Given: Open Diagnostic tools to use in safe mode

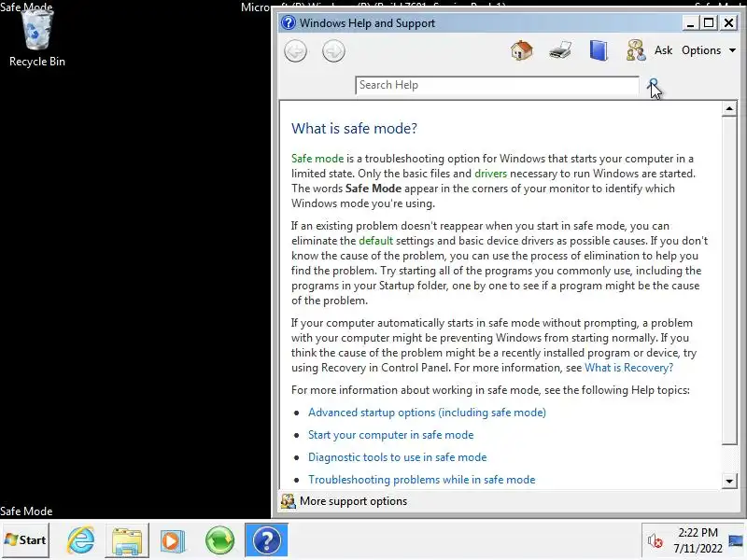Looking at the screenshot, I should click(398, 457).
